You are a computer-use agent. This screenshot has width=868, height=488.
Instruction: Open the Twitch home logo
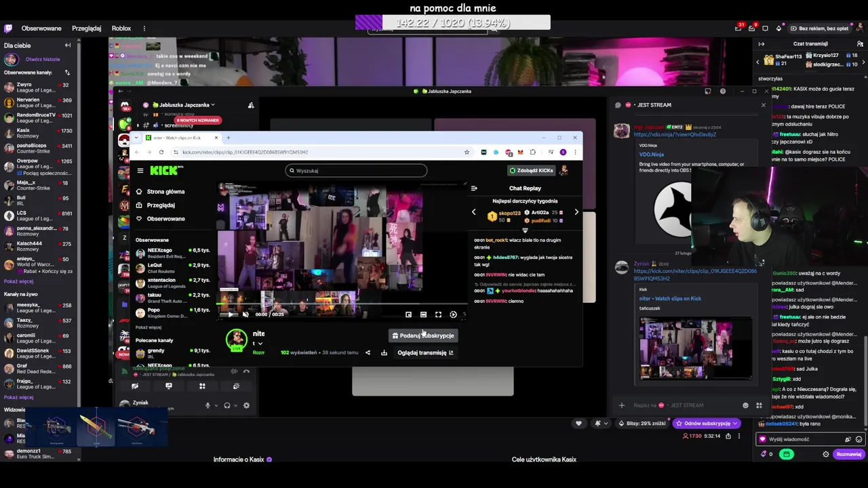click(x=8, y=28)
